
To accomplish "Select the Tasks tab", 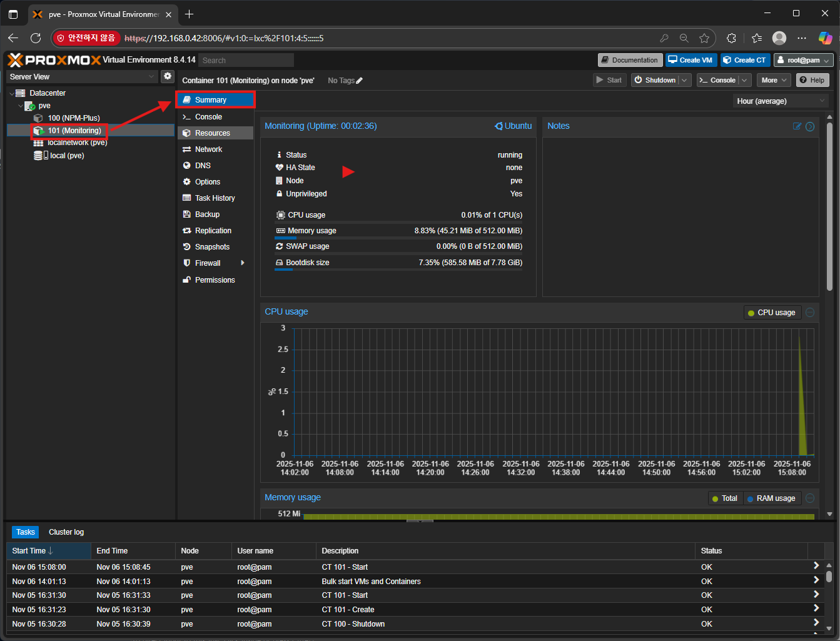I will [x=26, y=532].
